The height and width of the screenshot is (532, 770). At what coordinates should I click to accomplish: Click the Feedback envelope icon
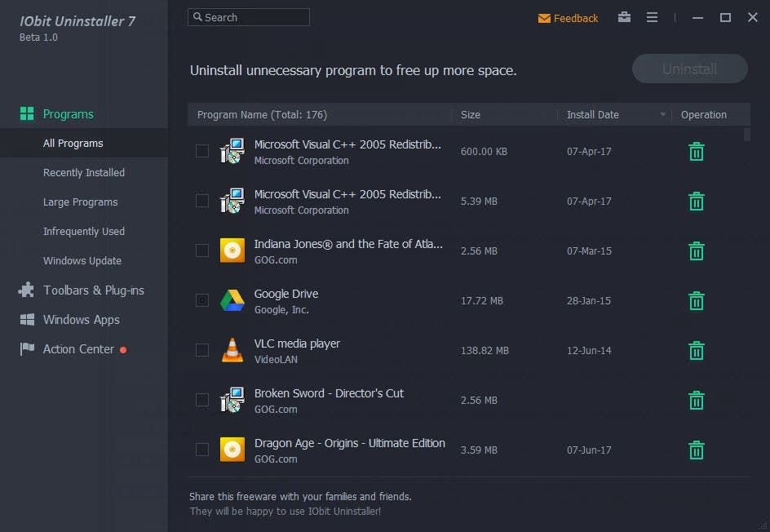click(x=544, y=18)
